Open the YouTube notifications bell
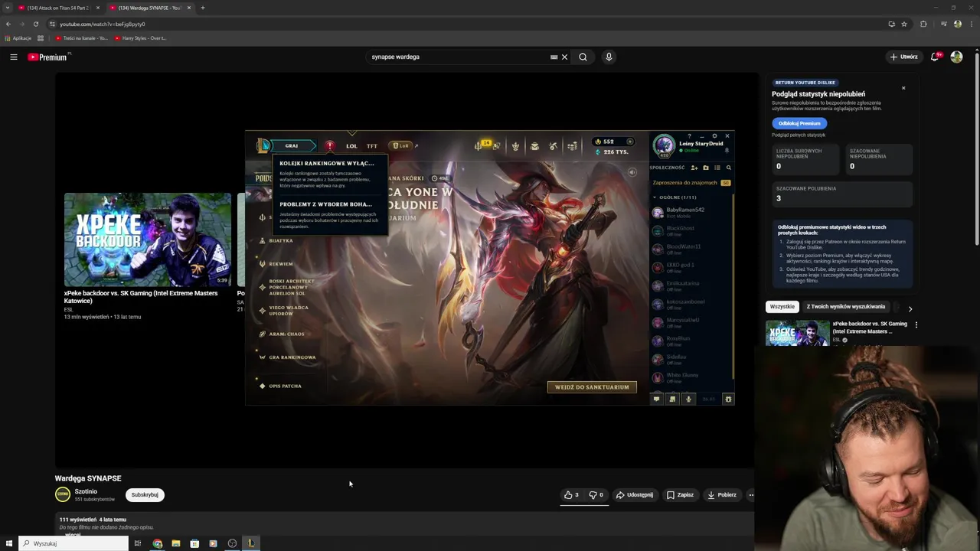The width and height of the screenshot is (980, 551). click(935, 57)
